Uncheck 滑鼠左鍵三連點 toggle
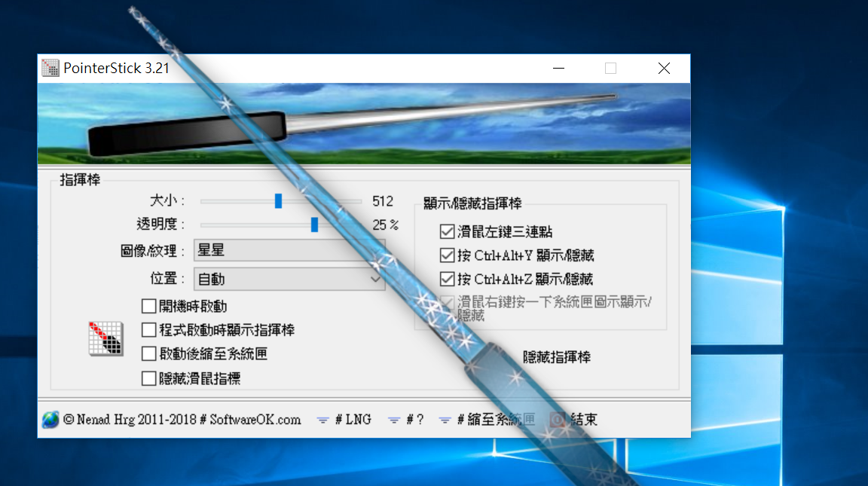 click(447, 231)
